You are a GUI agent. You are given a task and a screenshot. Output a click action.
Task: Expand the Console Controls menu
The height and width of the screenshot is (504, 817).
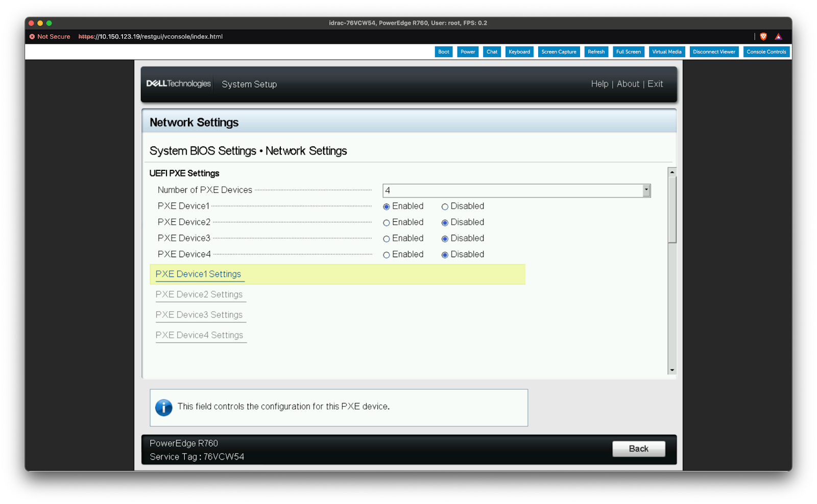tap(766, 52)
